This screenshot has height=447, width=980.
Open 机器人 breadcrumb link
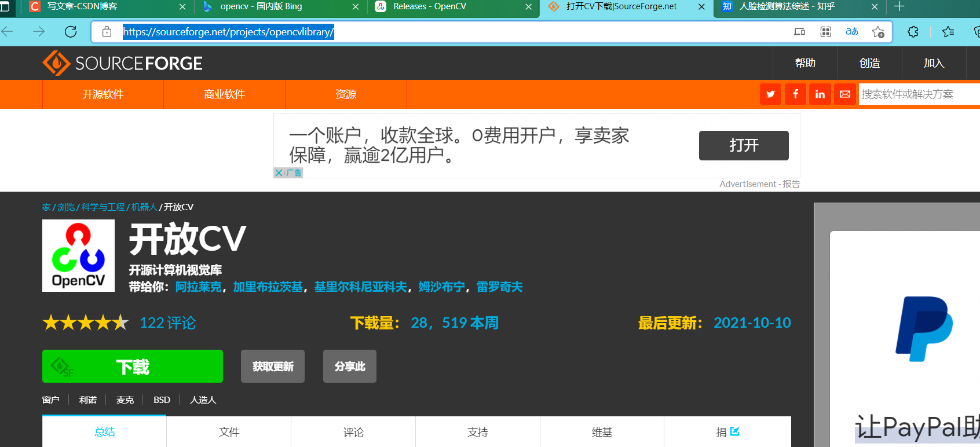[144, 207]
